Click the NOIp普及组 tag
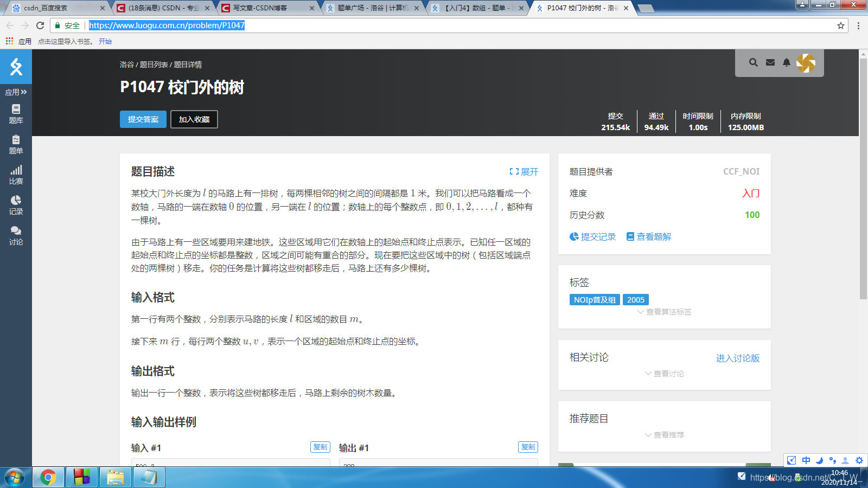Screen dimensions: 868x488 pos(595,300)
